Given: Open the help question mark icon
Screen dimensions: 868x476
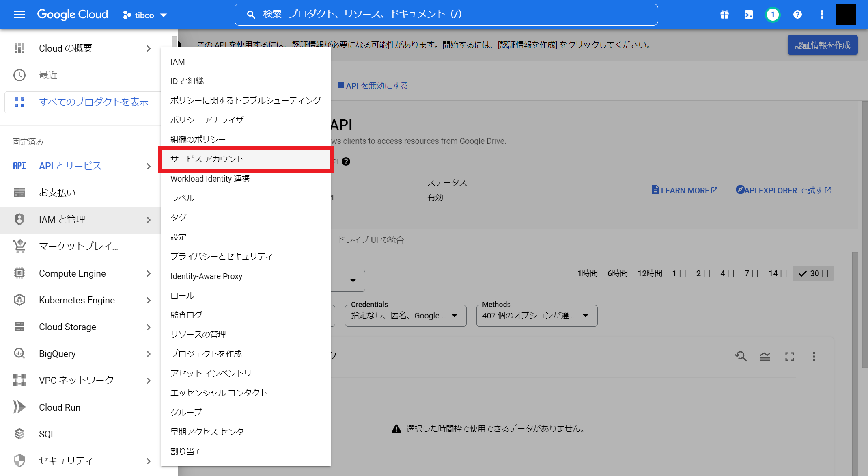Looking at the screenshot, I should 797,15.
